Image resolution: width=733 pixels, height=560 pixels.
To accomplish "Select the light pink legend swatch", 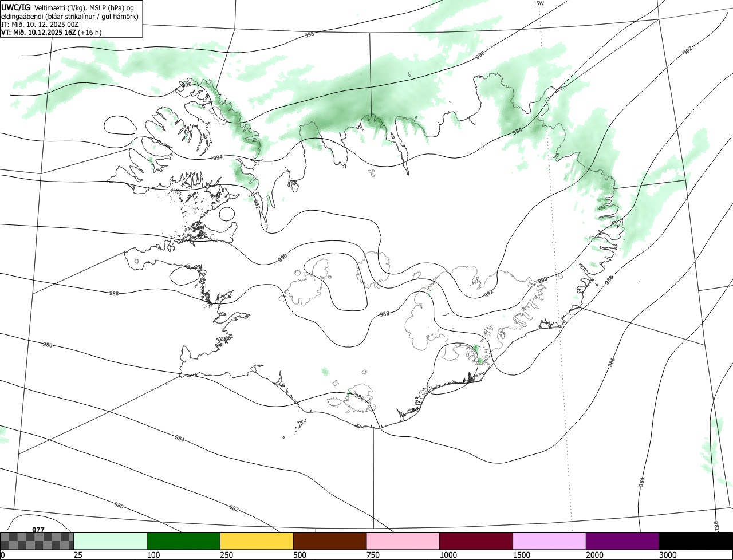I will (x=403, y=541).
